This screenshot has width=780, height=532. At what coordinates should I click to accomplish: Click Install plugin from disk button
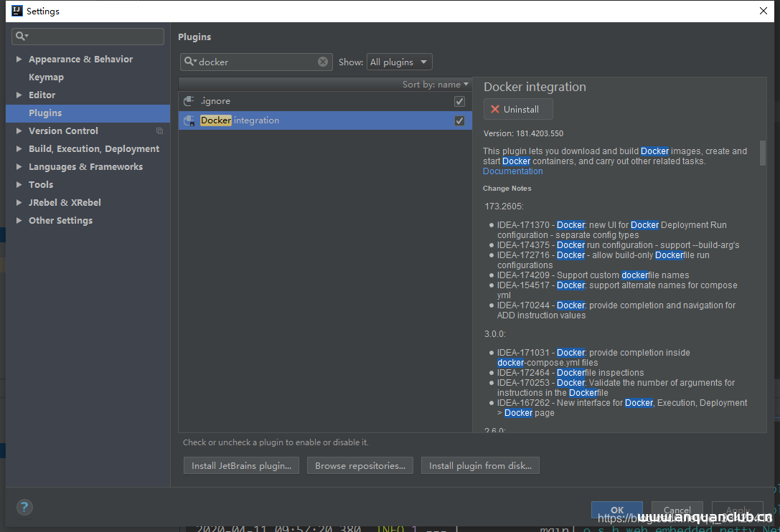tap(480, 466)
